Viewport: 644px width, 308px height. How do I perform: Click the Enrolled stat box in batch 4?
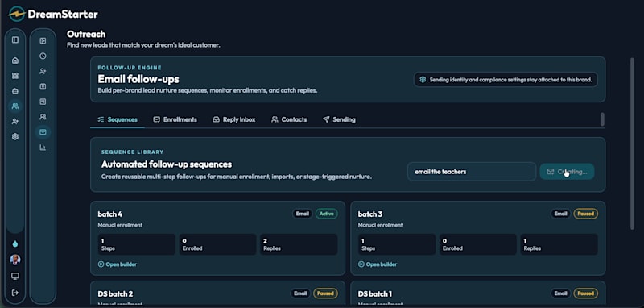(217, 244)
